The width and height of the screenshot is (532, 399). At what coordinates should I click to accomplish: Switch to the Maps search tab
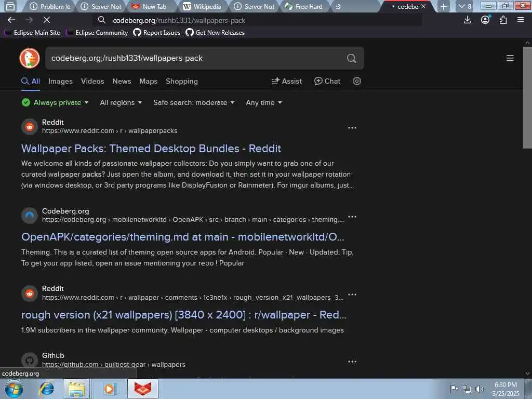tap(148, 82)
